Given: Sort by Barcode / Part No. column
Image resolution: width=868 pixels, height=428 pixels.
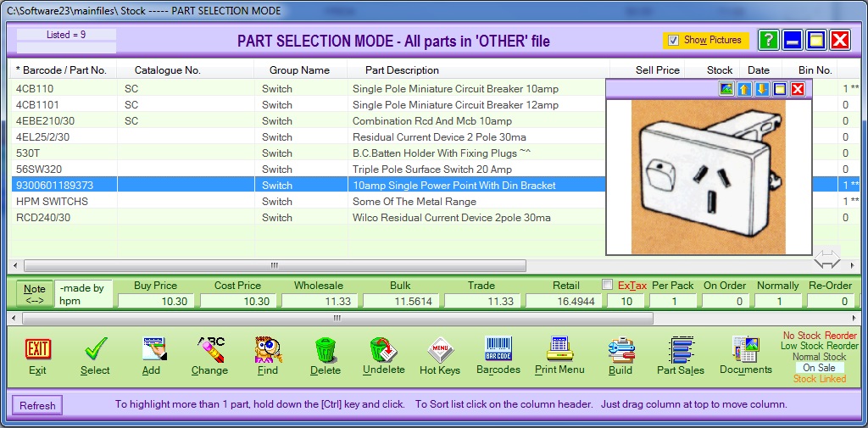Looking at the screenshot, I should [x=64, y=70].
